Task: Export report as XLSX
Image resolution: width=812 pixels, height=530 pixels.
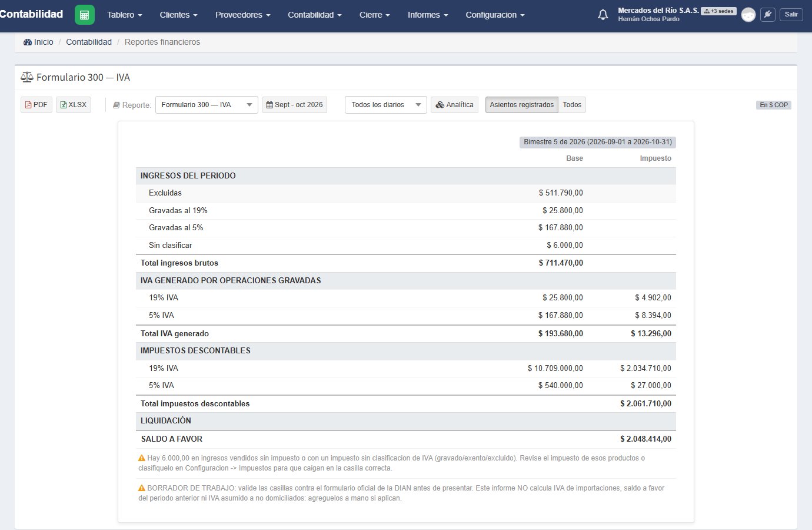Action: (74, 105)
